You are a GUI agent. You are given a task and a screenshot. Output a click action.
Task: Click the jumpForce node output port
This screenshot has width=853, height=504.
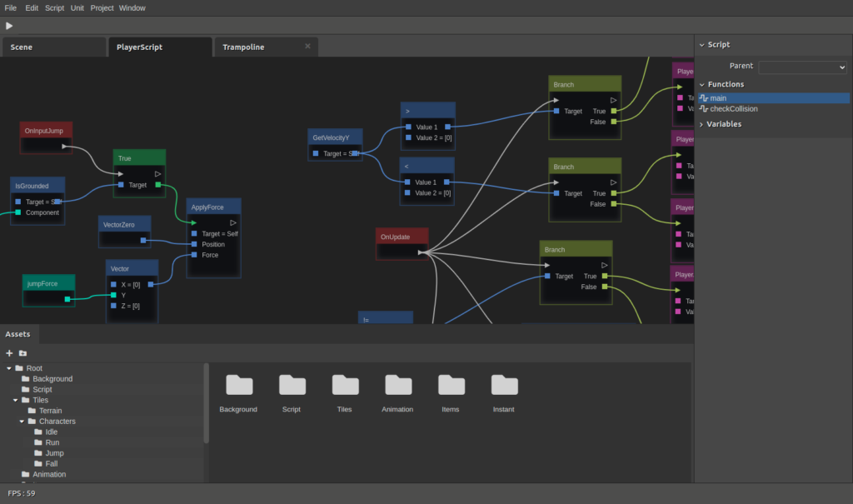point(67,299)
